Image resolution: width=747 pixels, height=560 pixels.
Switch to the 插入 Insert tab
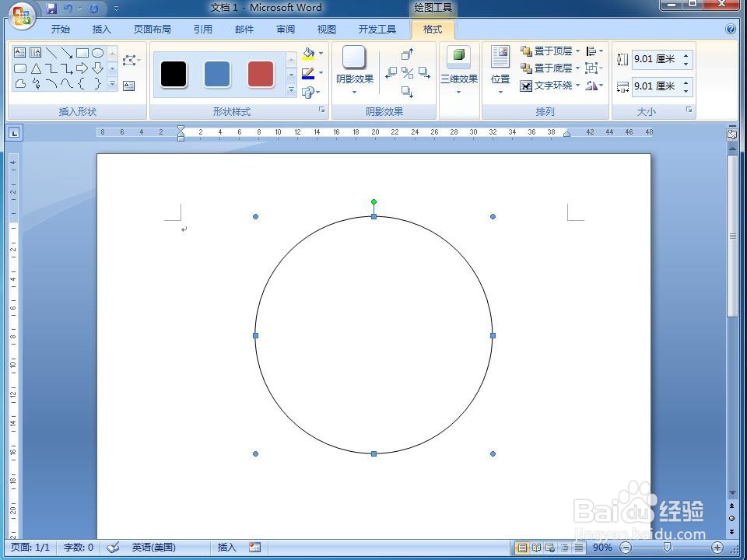click(101, 29)
